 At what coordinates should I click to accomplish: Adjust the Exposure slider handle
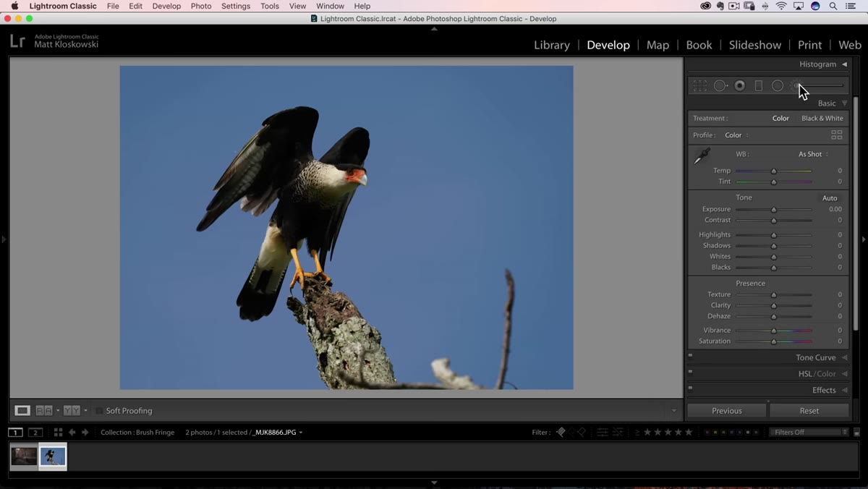coord(773,210)
